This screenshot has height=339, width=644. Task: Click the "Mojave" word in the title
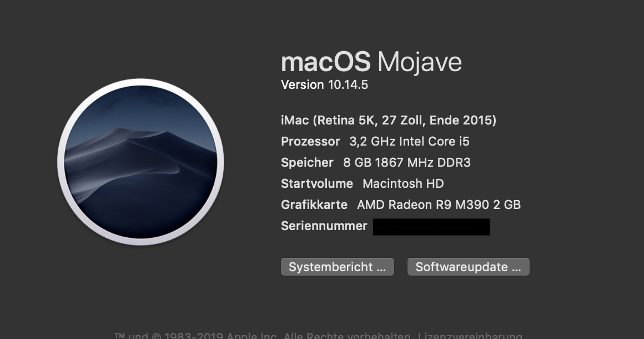(419, 62)
